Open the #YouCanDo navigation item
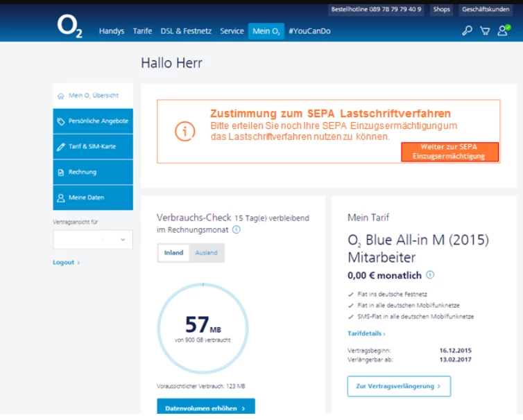The height and width of the screenshot is (420, 523). (x=309, y=31)
